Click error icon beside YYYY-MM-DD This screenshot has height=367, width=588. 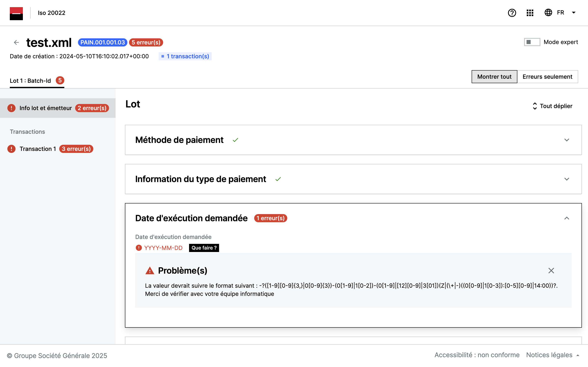tap(138, 248)
